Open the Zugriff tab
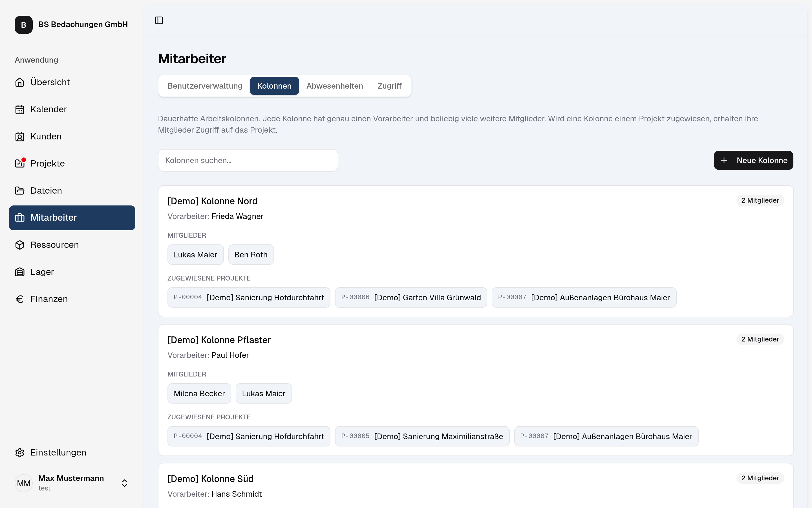Image resolution: width=812 pixels, height=508 pixels. [390, 86]
